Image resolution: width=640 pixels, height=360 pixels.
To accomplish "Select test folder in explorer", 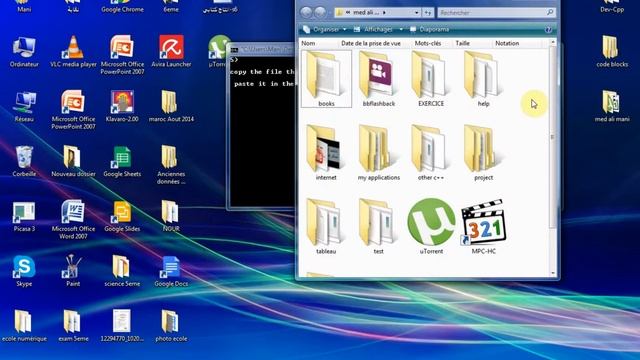I will click(x=379, y=227).
